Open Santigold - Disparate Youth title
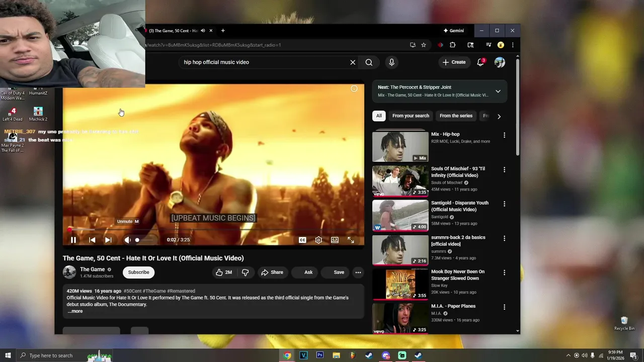644x362 pixels. click(x=460, y=206)
